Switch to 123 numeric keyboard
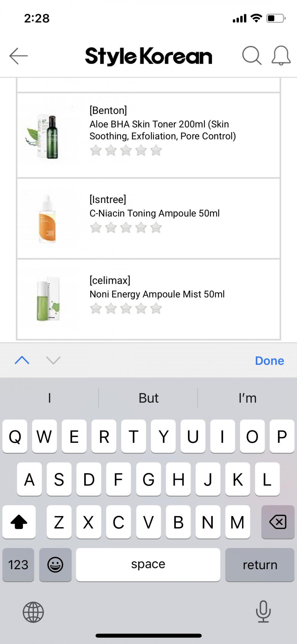 tap(18, 565)
